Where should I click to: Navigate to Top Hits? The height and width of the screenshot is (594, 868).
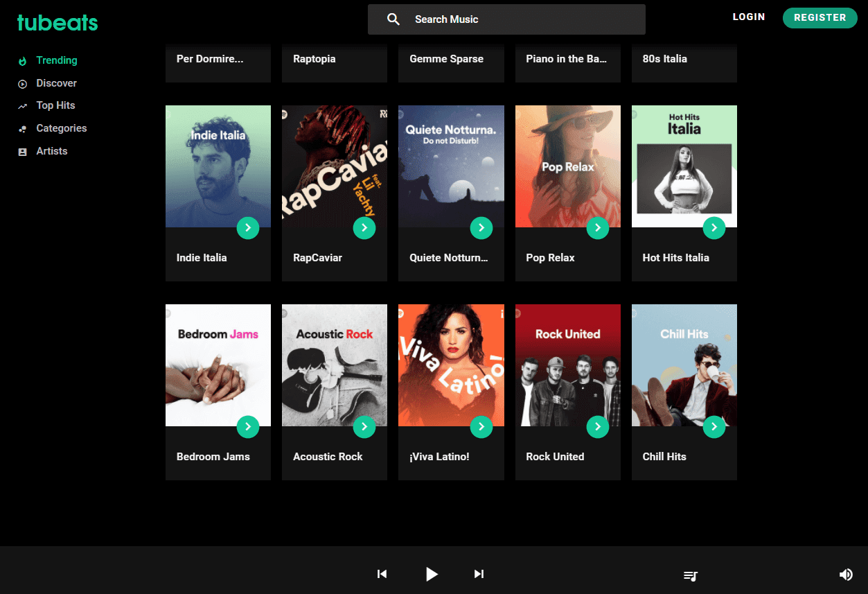(55, 105)
